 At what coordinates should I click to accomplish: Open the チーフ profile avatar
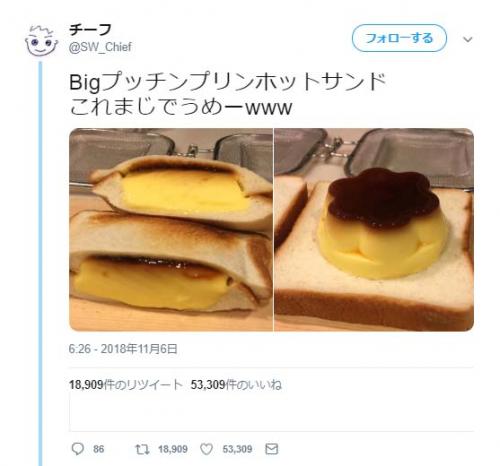(41, 40)
